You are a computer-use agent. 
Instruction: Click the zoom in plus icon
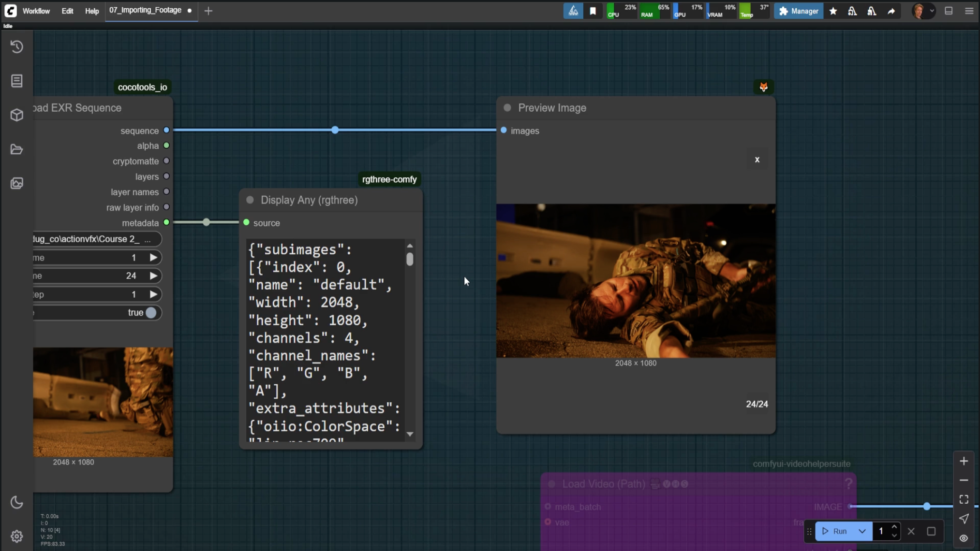point(964,461)
